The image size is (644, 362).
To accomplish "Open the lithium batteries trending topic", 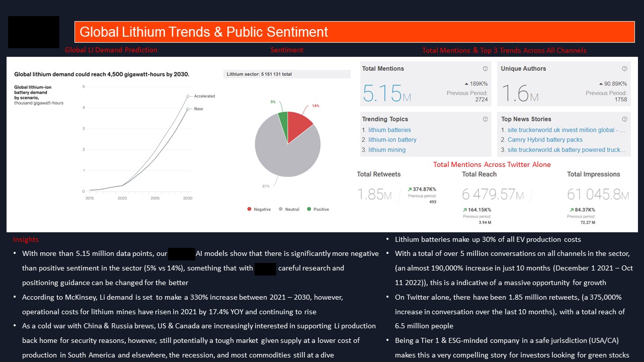I will pyautogui.click(x=389, y=130).
